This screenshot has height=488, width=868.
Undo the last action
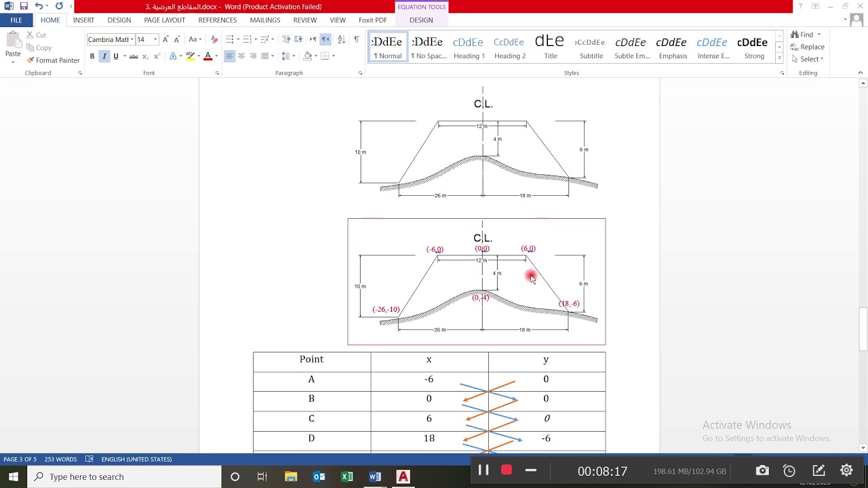[39, 6]
